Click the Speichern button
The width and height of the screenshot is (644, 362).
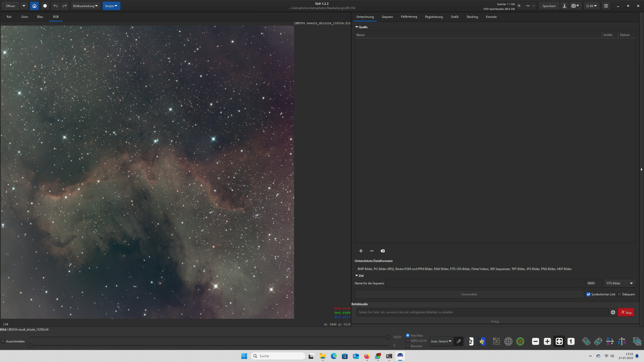tap(549, 6)
